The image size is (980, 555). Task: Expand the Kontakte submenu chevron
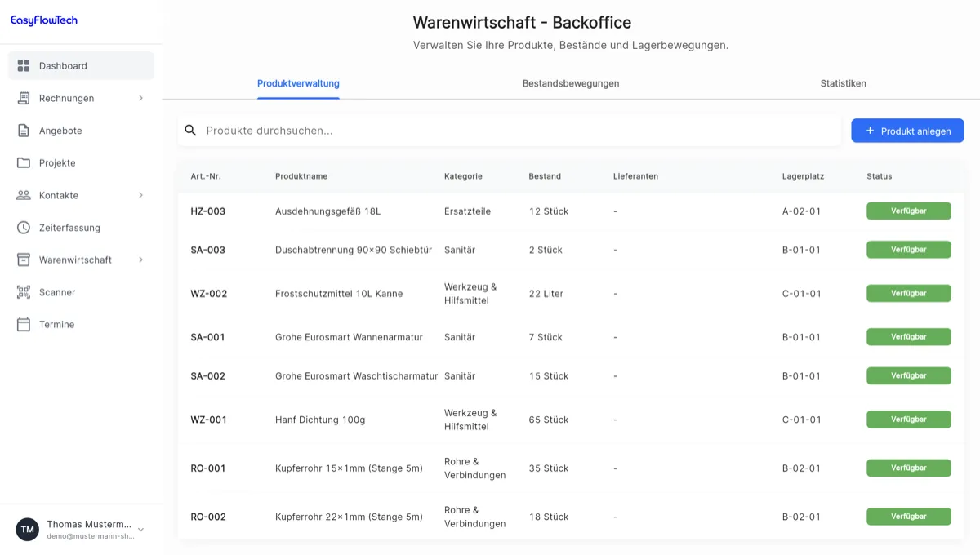coord(140,195)
